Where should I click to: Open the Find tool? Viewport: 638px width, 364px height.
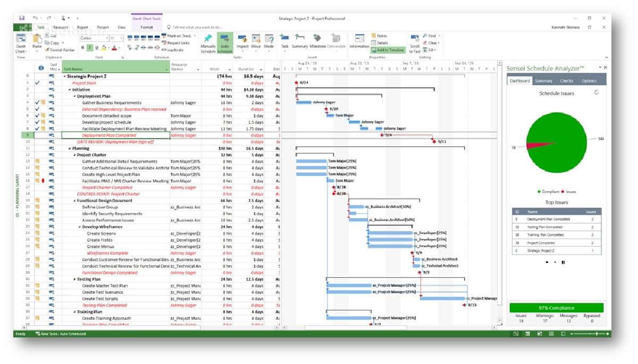(431, 36)
